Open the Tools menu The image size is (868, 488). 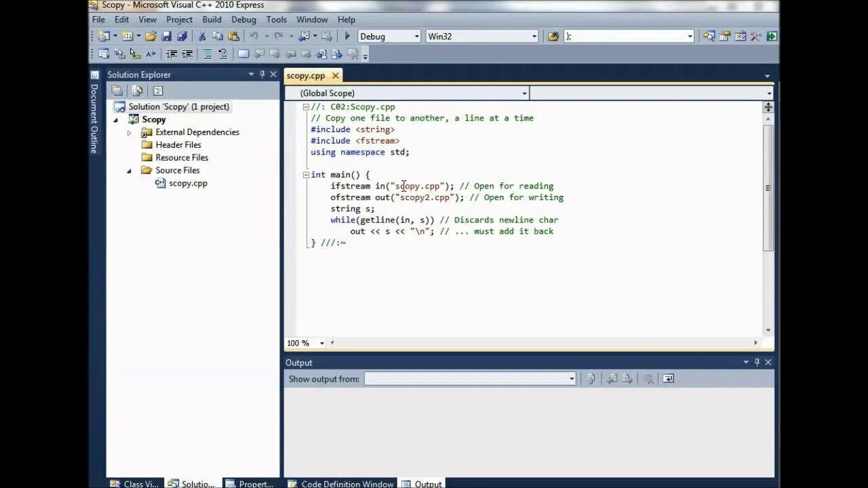coord(276,20)
